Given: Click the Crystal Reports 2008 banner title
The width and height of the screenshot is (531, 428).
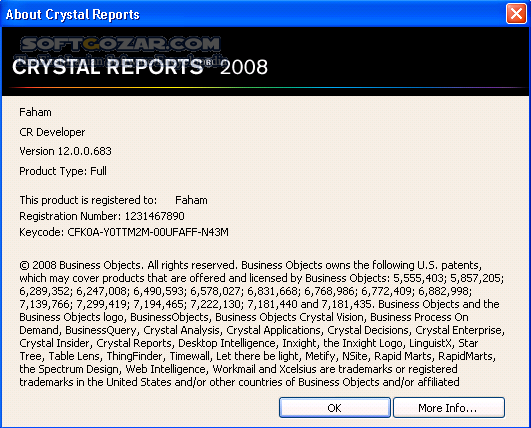Looking at the screenshot, I should tap(140, 67).
